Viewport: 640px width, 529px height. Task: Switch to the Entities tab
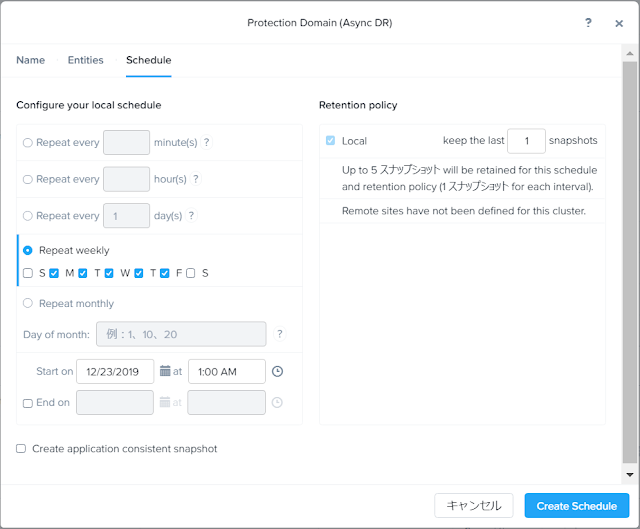coord(86,60)
